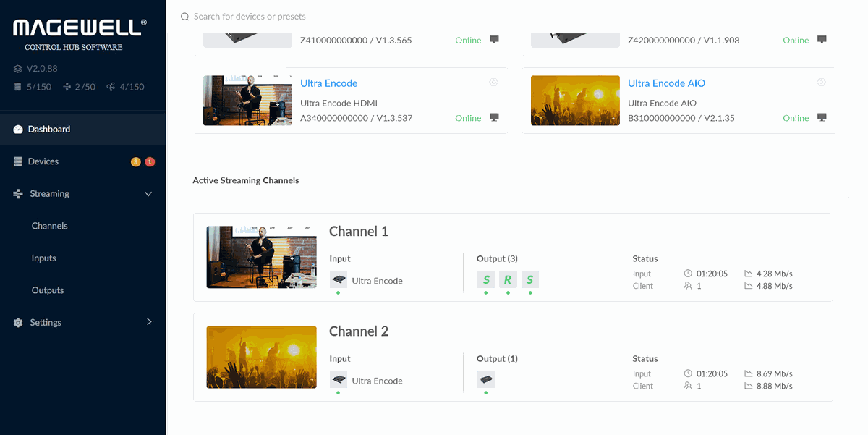Click the bitrate chart icon beside 4.88 Mb/s
This screenshot has width=868, height=435.
pyautogui.click(x=749, y=286)
